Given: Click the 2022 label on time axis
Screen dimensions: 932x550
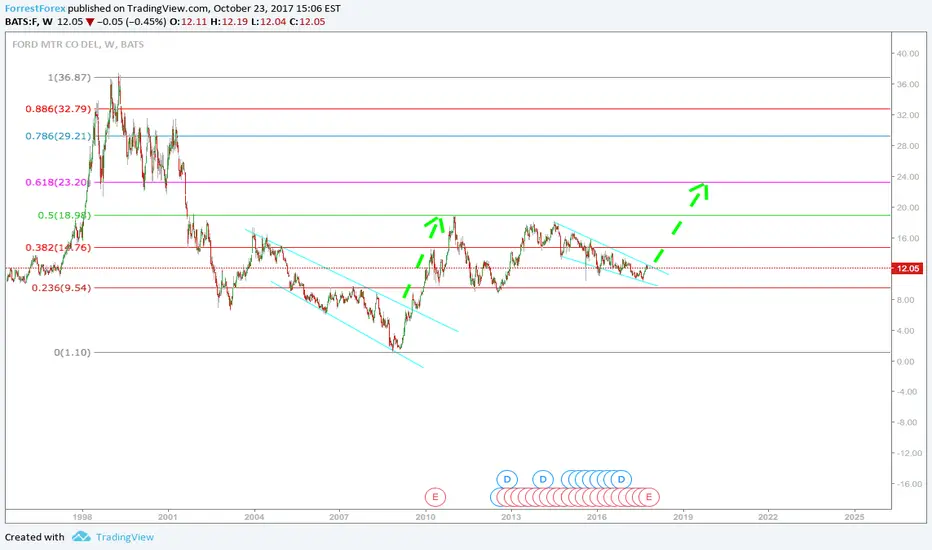Looking at the screenshot, I should pyautogui.click(x=768, y=517).
